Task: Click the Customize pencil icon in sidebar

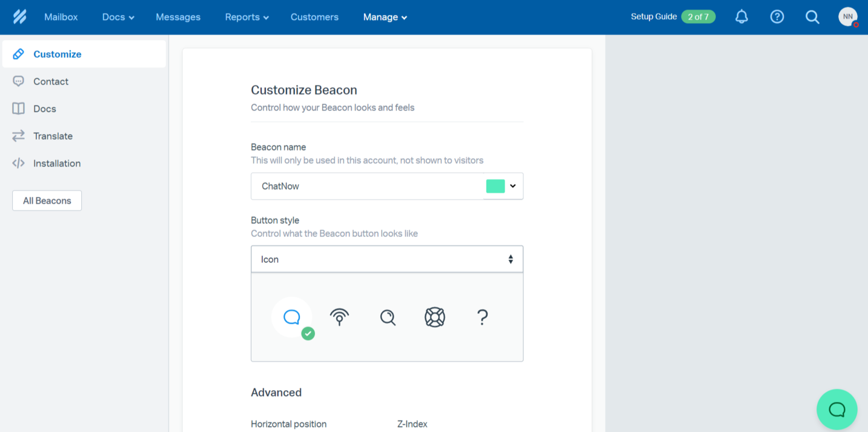Action: [x=19, y=54]
